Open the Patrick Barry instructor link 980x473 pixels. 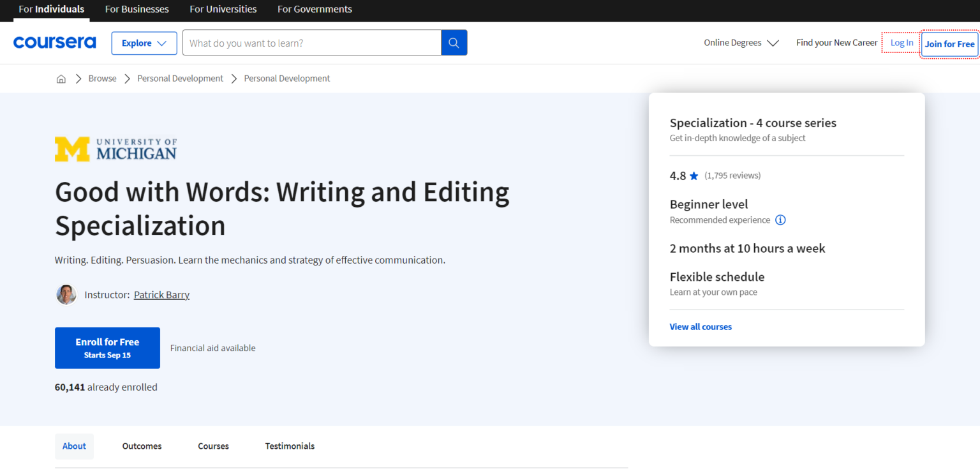161,294
